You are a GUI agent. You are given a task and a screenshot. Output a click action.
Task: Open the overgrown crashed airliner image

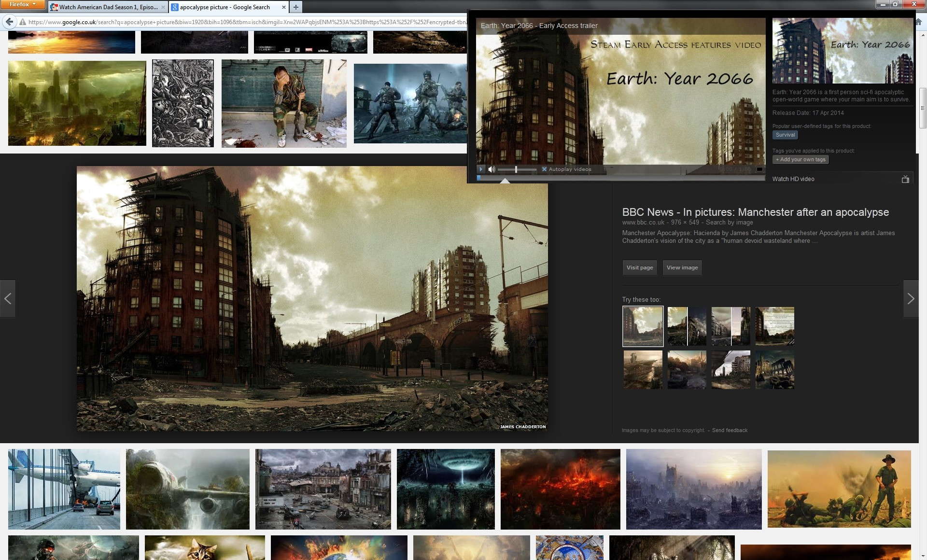tap(188, 489)
